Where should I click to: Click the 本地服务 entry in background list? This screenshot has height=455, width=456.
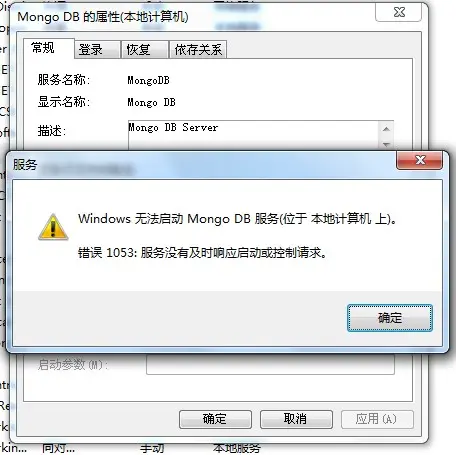tap(237, 449)
